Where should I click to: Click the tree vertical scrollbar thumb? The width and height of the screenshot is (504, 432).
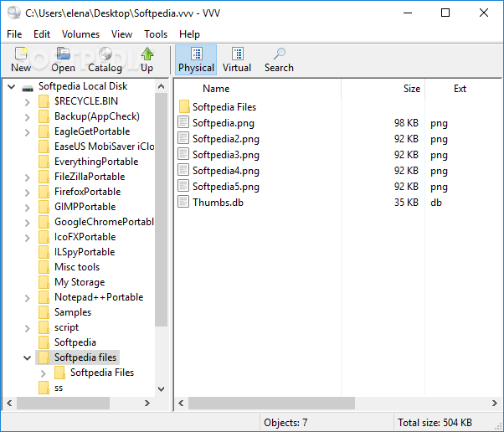click(x=162, y=209)
